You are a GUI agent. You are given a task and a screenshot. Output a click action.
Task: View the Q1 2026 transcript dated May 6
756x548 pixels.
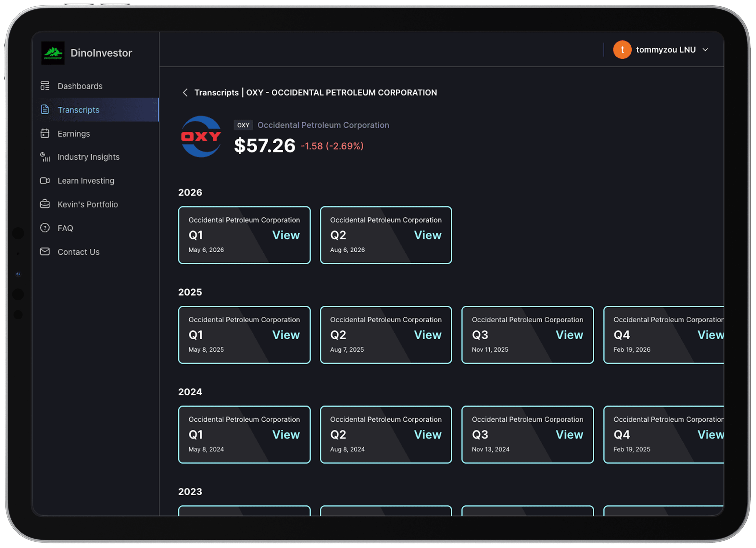[x=286, y=235]
